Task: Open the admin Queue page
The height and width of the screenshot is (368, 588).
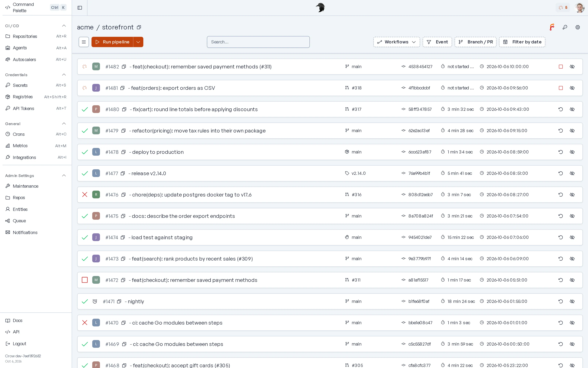Action: coord(36,221)
